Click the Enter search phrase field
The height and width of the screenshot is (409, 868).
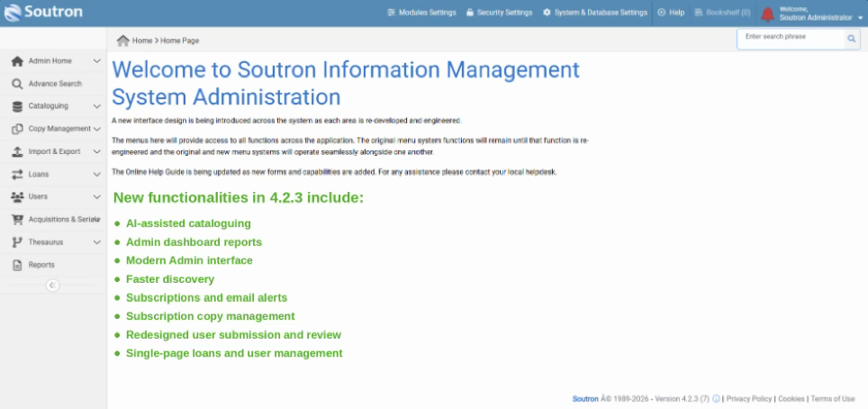click(x=791, y=39)
